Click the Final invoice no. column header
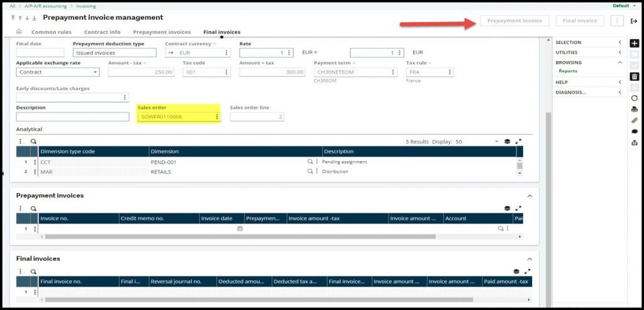 coord(79,282)
